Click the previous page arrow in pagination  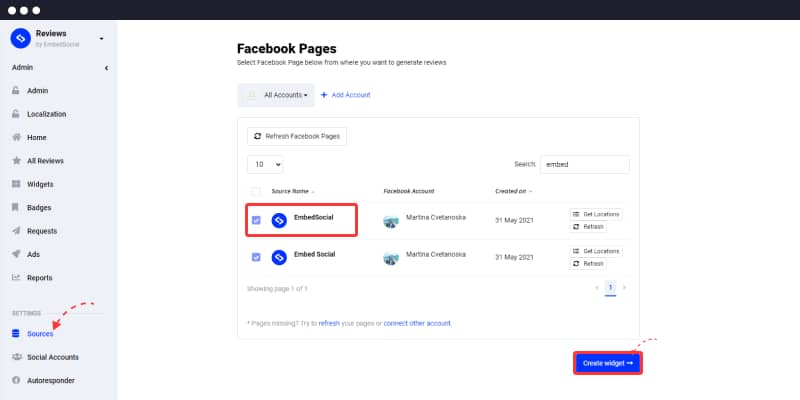click(597, 288)
